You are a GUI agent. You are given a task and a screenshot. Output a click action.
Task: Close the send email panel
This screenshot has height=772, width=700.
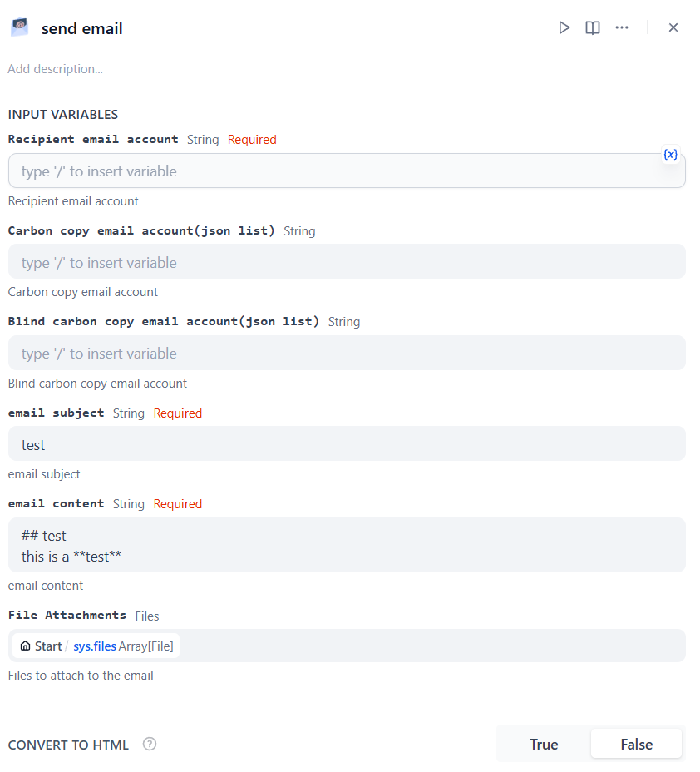pyautogui.click(x=673, y=28)
